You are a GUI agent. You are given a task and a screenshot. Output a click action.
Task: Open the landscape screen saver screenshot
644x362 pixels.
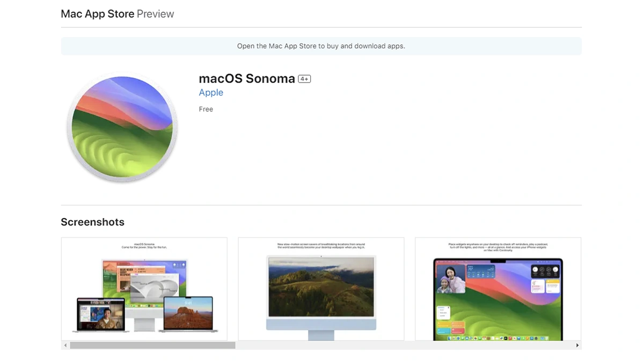[321, 289]
